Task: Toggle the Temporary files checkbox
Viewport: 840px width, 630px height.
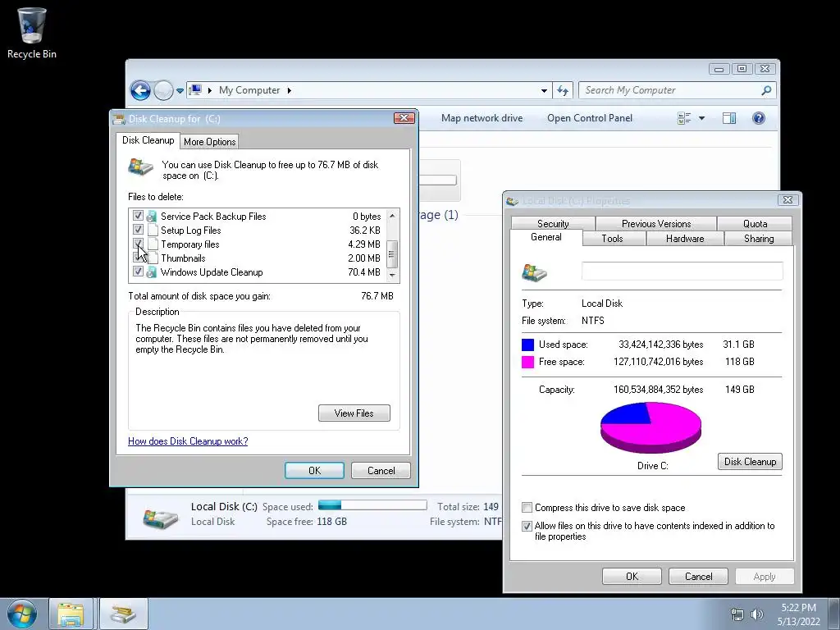Action: (138, 244)
